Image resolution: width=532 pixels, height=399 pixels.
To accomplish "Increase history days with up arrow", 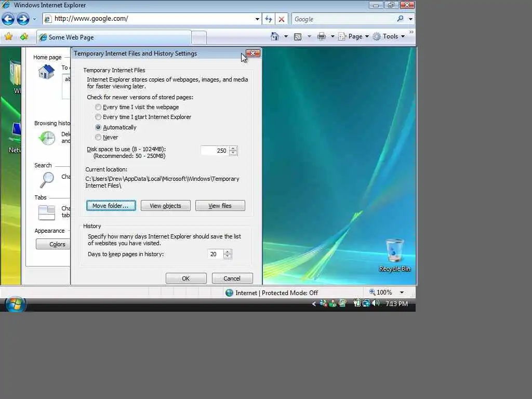I will [x=228, y=252].
